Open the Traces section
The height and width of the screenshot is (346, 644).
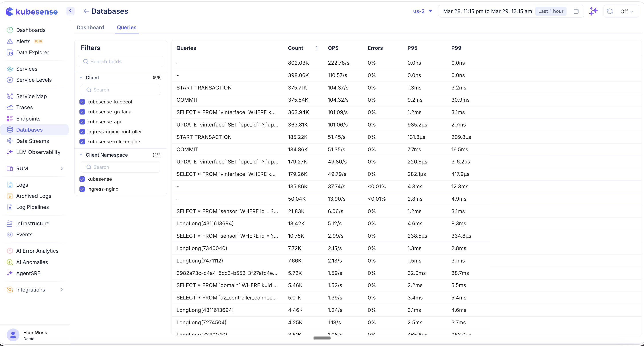[24, 107]
